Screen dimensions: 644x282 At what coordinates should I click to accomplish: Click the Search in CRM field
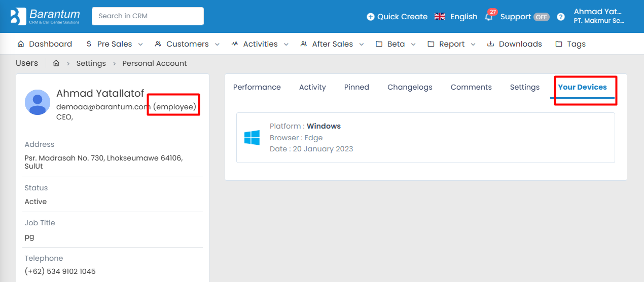[148, 16]
